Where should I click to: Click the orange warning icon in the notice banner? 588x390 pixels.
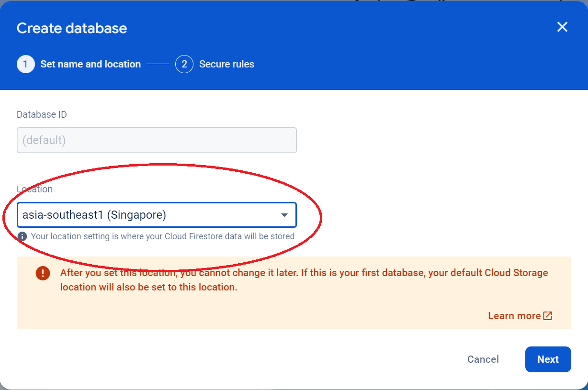(x=42, y=273)
